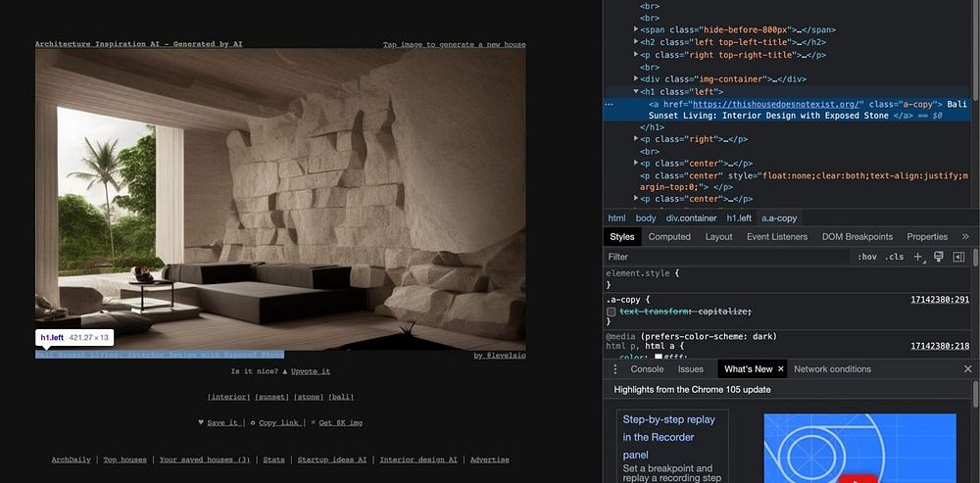Select the What's New drawer tab

click(748, 369)
